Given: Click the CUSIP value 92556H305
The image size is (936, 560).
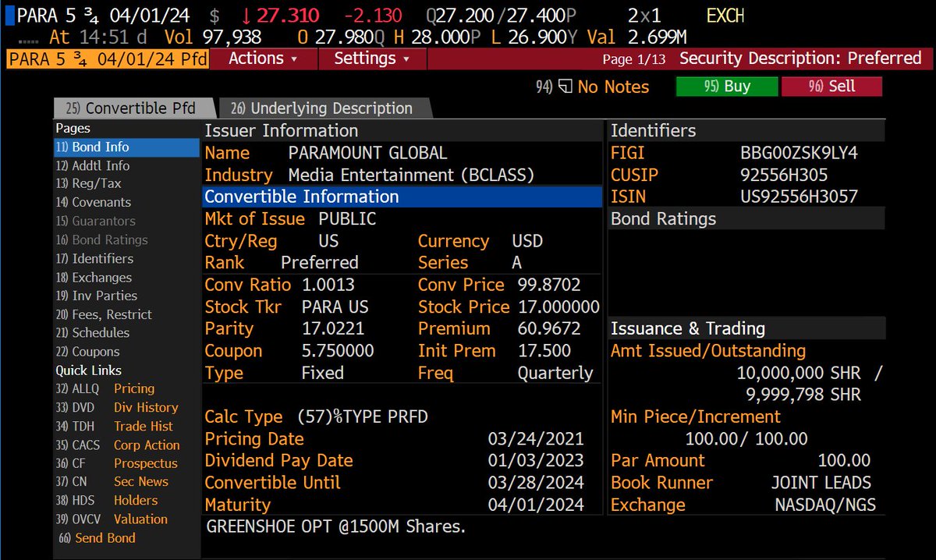Looking at the screenshot, I should click(x=784, y=175).
